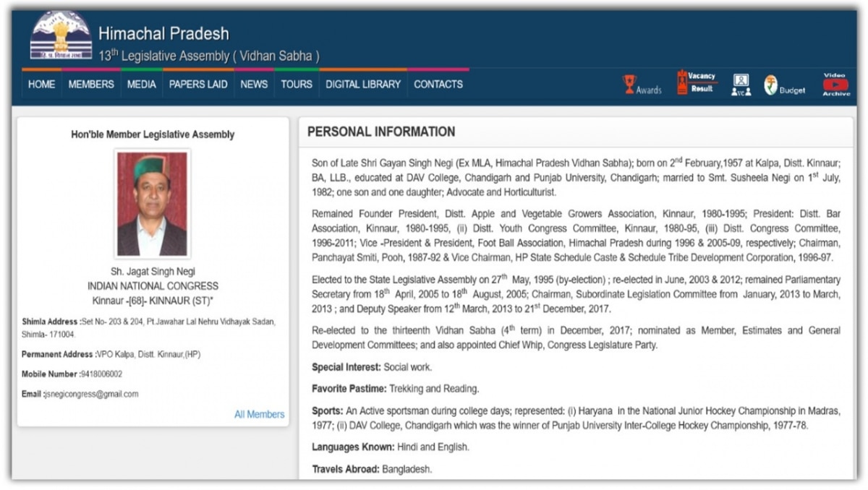Open the TOURS menu item
868x490 pixels.
click(297, 85)
